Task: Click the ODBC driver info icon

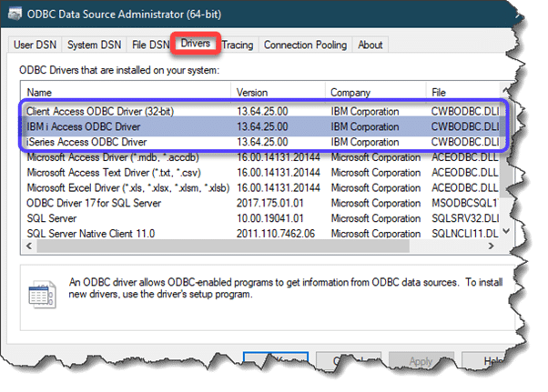Action: 39,293
